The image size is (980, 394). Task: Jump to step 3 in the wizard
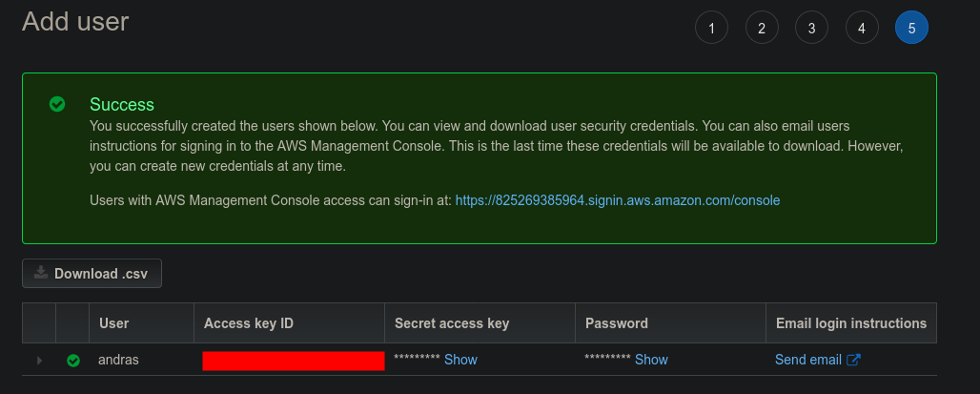[x=811, y=29]
